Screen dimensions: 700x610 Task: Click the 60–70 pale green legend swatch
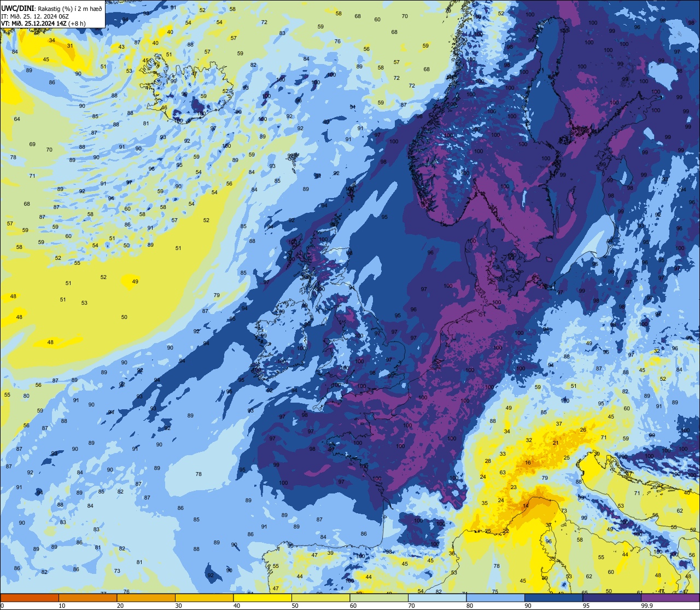[379, 597]
